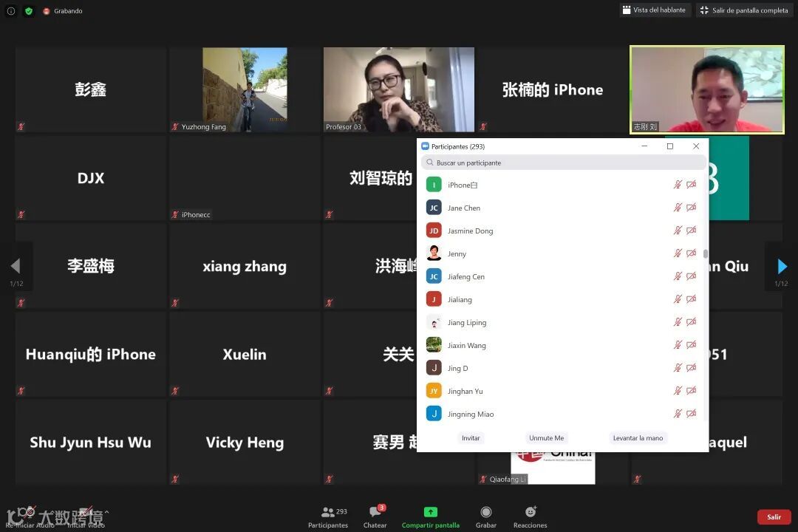Screen dimensions: 798x532
Task: Click camera-off icon for Jiafeng Cen
Action: (691, 276)
